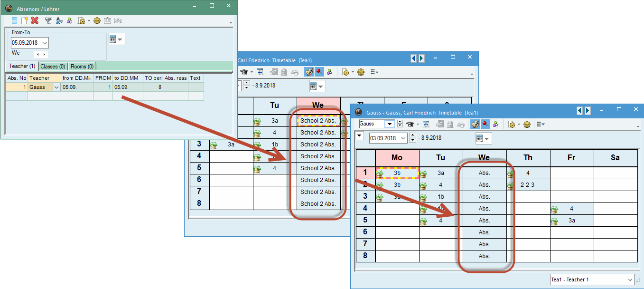Click the gear settings icon in Absences toolbar
This screenshot has height=289, width=644.
click(x=97, y=20)
